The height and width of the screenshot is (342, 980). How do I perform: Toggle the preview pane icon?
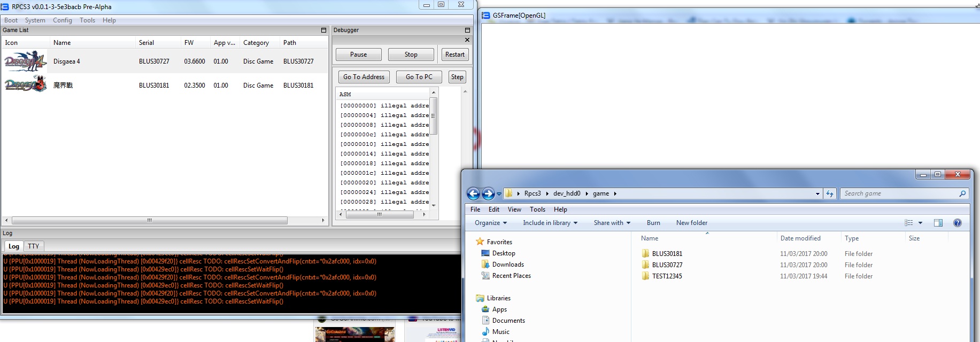click(938, 223)
